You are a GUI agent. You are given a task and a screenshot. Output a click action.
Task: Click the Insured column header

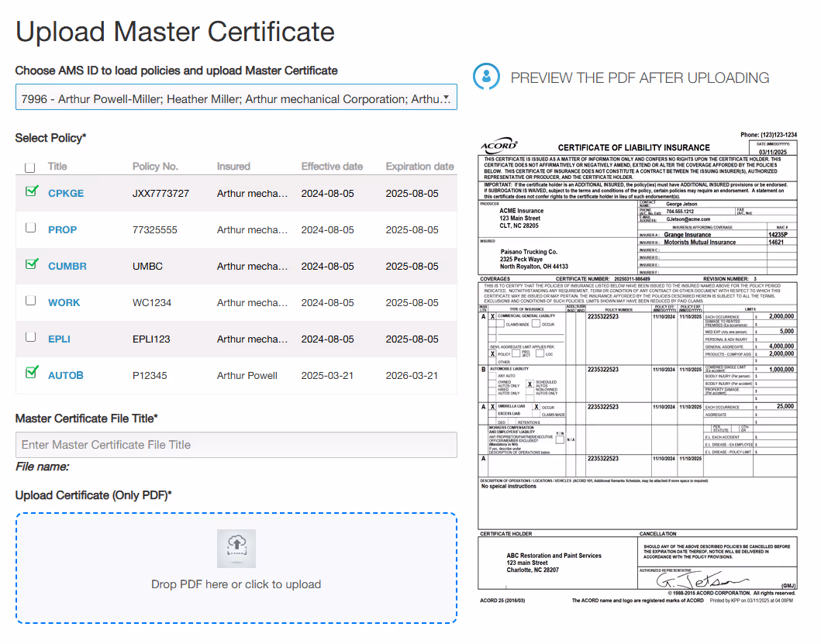[x=233, y=167]
